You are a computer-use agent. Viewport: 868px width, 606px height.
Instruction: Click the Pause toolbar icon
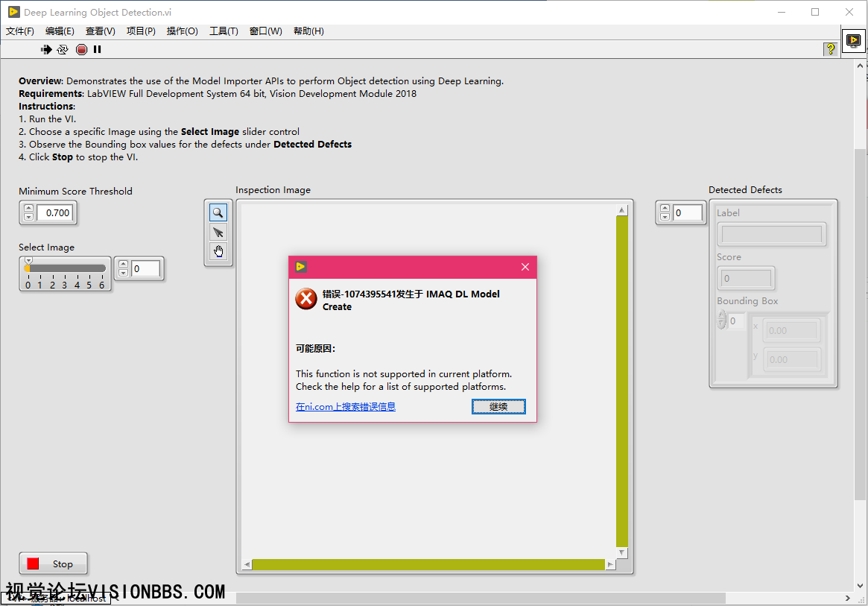click(x=97, y=49)
